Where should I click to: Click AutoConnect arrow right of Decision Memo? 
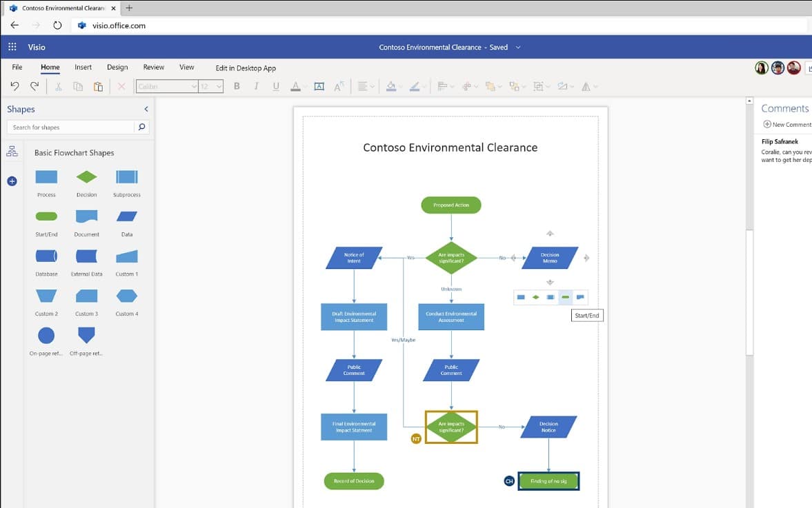[x=586, y=258]
